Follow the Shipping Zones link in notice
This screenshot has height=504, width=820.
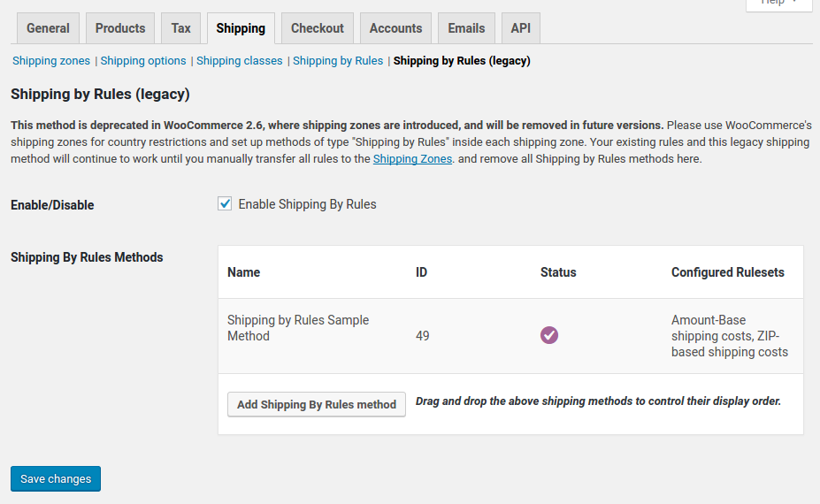412,159
